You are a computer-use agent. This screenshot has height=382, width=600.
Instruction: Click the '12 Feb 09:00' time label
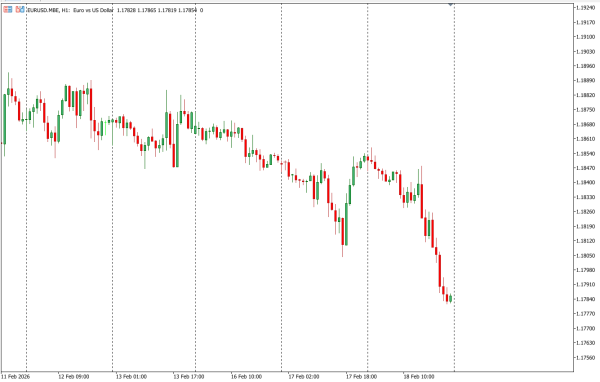click(73, 377)
